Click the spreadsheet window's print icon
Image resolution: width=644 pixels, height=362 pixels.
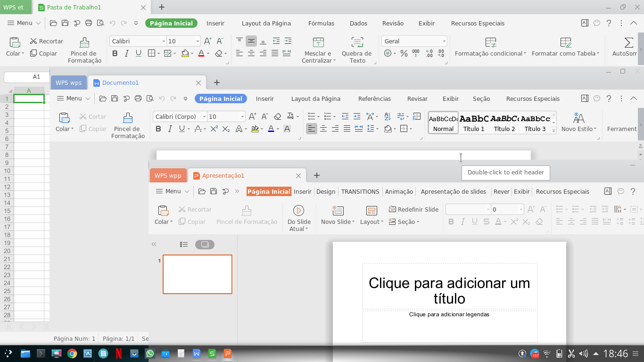(88, 23)
